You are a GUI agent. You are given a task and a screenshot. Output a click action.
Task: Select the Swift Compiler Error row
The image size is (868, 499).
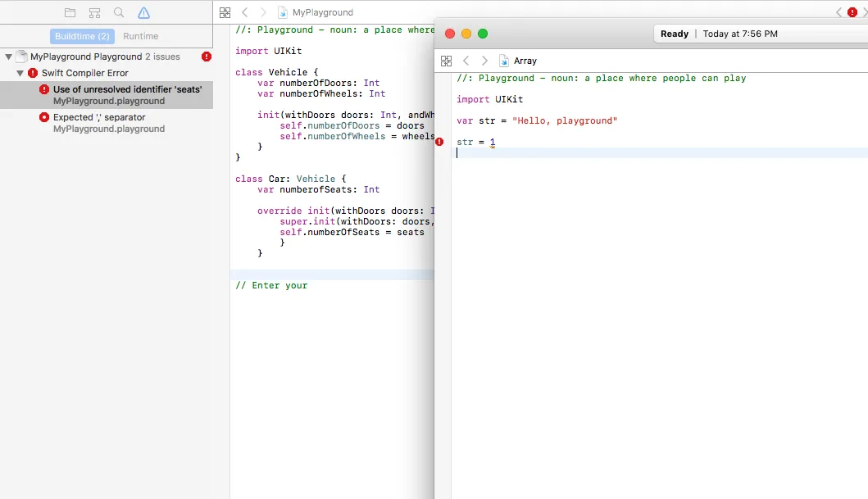[107, 73]
